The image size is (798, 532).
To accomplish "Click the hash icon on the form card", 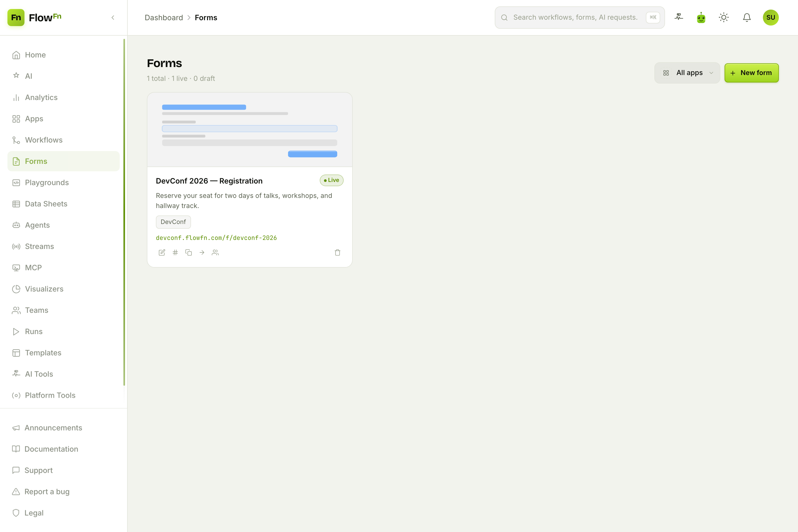I will click(x=175, y=252).
